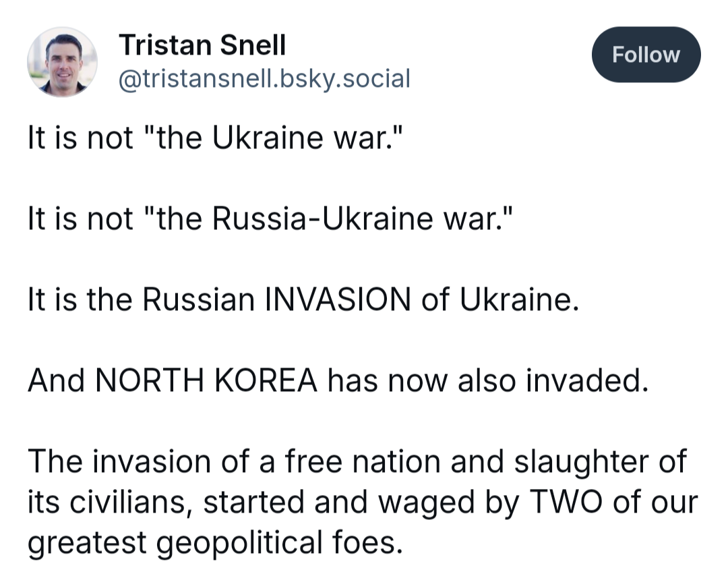Click the phrase 'has now also invaded.'

[x=488, y=380]
